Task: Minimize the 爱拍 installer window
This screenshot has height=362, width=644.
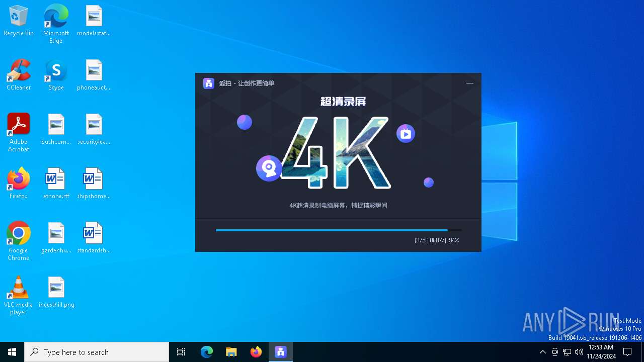Action: pos(470,83)
